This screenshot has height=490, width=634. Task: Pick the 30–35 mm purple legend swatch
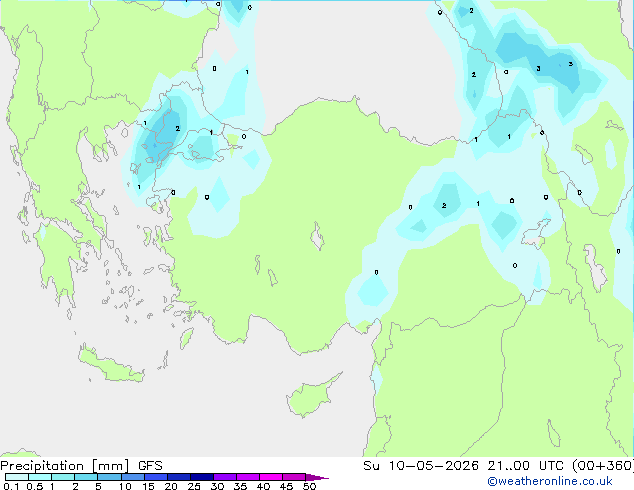pyautogui.click(x=224, y=477)
